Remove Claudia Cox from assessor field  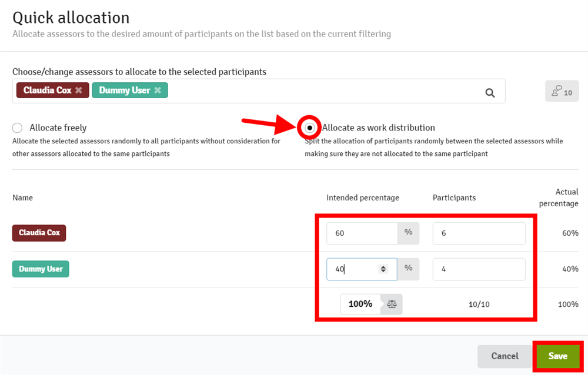pos(78,91)
